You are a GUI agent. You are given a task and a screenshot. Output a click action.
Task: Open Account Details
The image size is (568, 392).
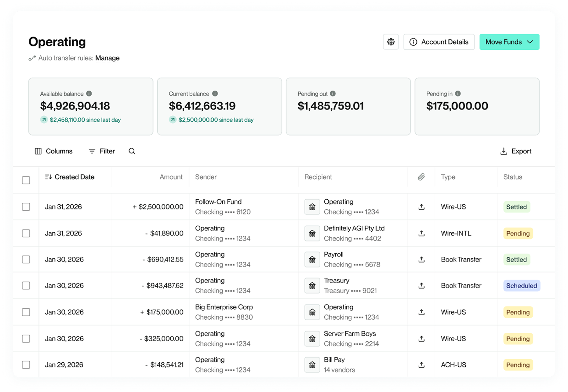point(439,42)
